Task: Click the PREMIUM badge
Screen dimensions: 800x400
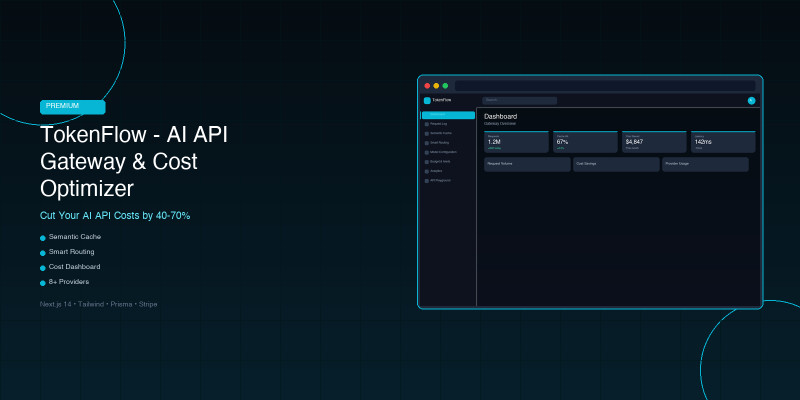Action: (x=72, y=106)
